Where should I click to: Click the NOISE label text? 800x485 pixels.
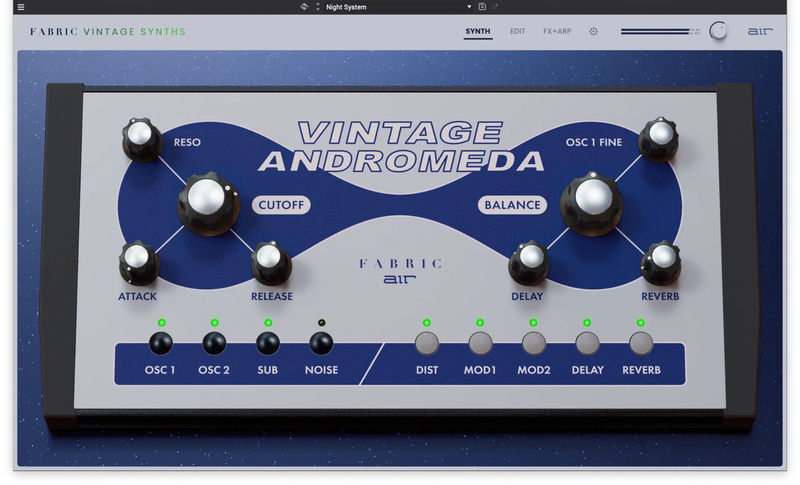click(x=321, y=370)
